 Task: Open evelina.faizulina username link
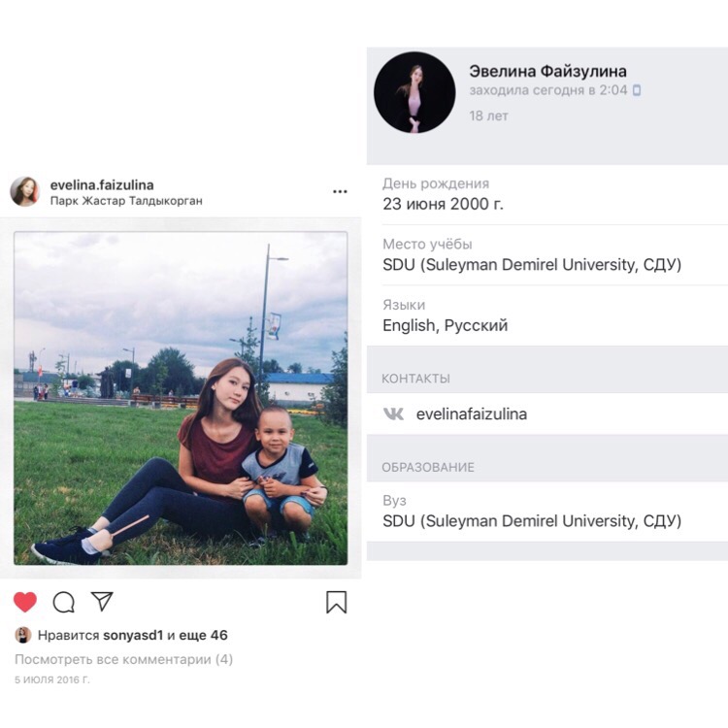102,184
